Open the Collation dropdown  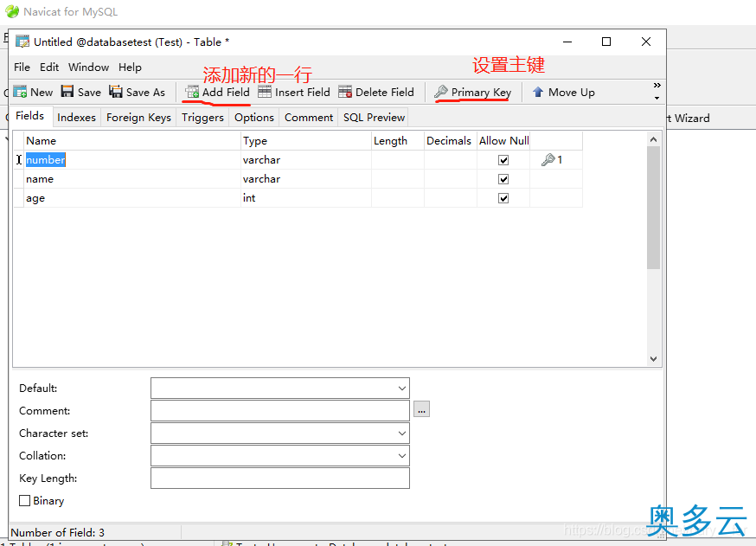pos(401,456)
